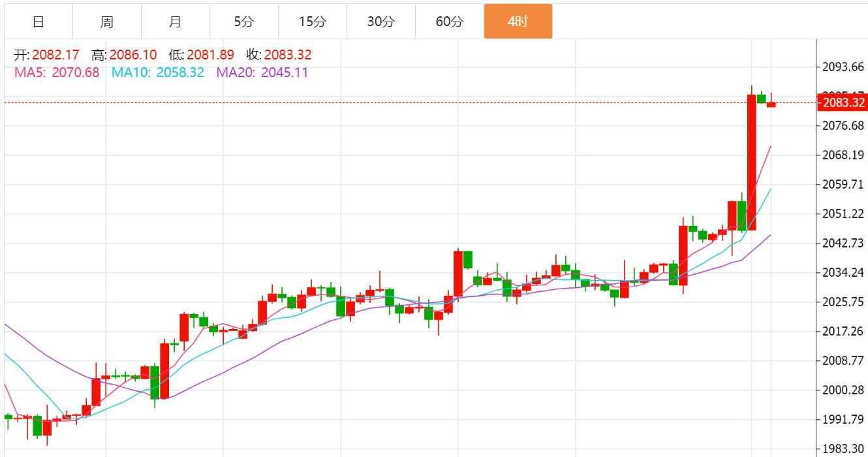Click axis label 2025.75
This screenshot has height=457, width=868.
[843, 302]
